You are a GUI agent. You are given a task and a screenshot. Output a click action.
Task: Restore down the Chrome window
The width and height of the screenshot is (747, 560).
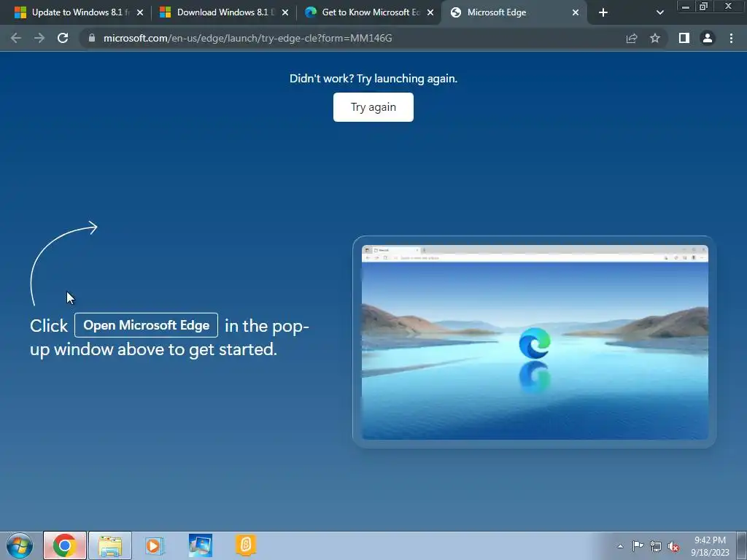[x=704, y=6]
